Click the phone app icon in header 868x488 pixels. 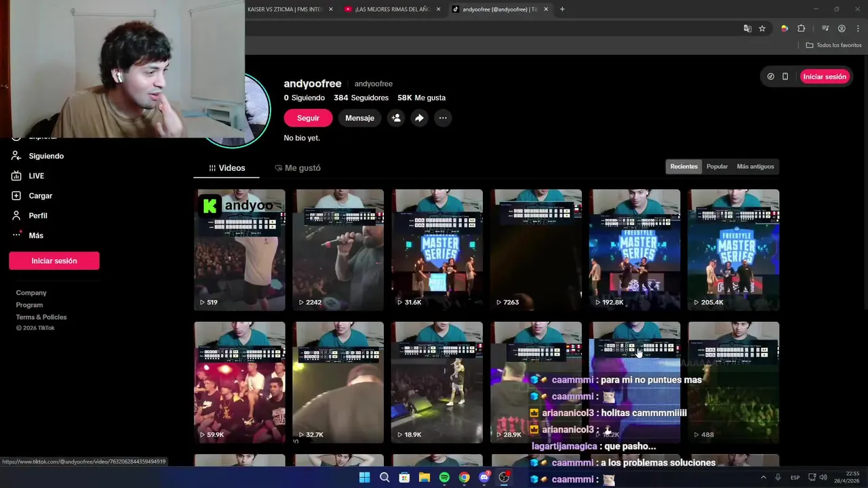785,77
